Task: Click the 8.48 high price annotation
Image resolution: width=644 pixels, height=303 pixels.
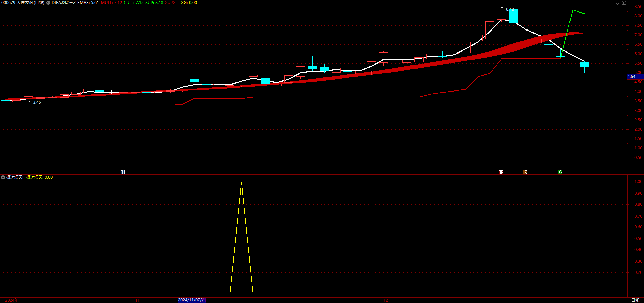Action: (510, 9)
